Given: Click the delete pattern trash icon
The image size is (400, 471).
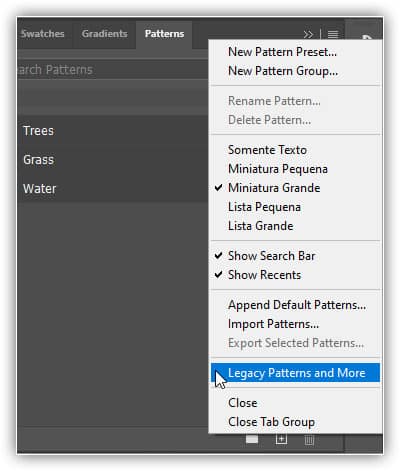Looking at the screenshot, I should pyautogui.click(x=309, y=440).
